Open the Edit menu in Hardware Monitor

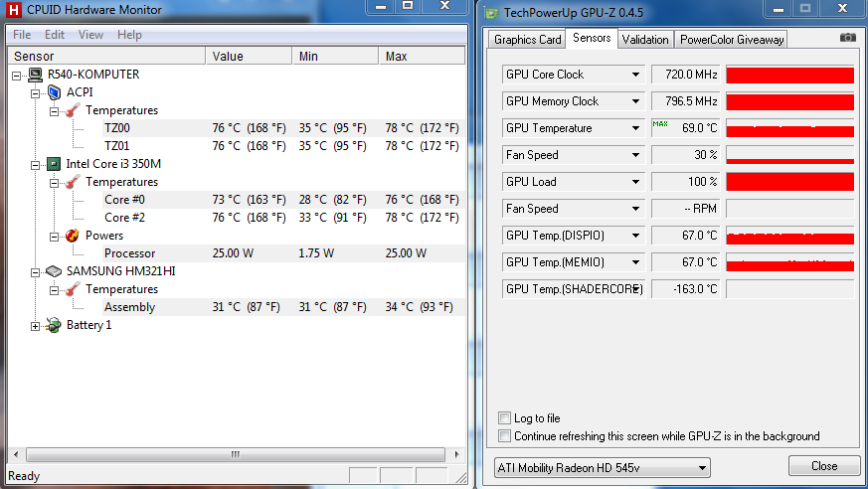click(55, 35)
